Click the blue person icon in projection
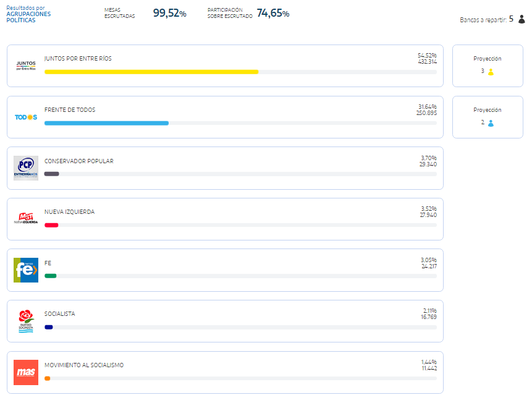 click(491, 123)
